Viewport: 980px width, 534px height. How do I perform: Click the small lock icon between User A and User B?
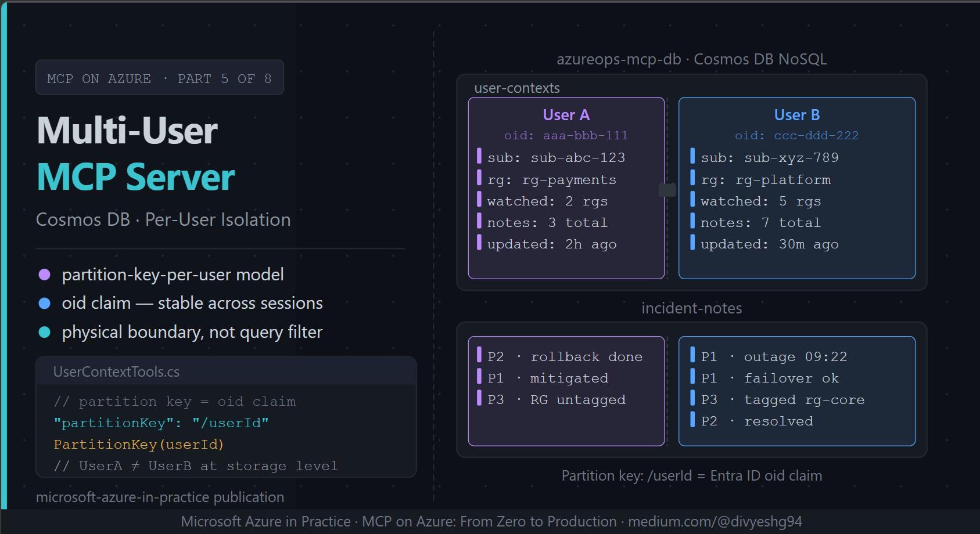[x=667, y=189]
